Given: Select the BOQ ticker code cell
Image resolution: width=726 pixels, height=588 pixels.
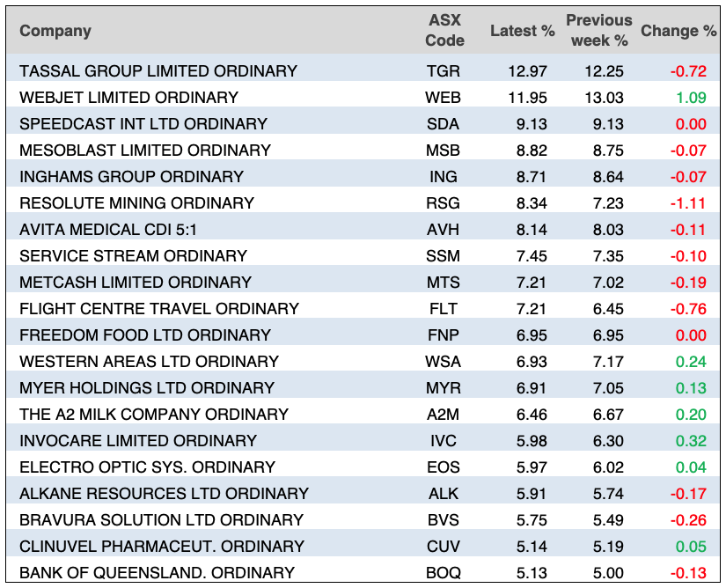Looking at the screenshot, I should [444, 573].
